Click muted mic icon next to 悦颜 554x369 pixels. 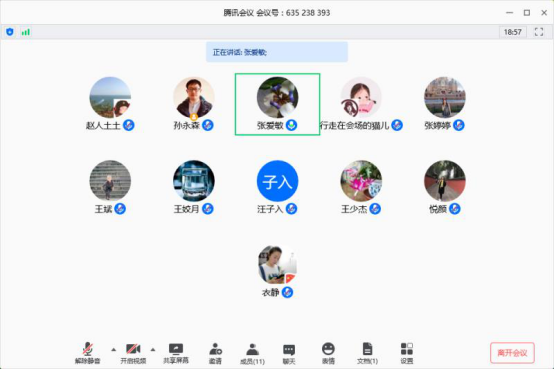tap(455, 209)
